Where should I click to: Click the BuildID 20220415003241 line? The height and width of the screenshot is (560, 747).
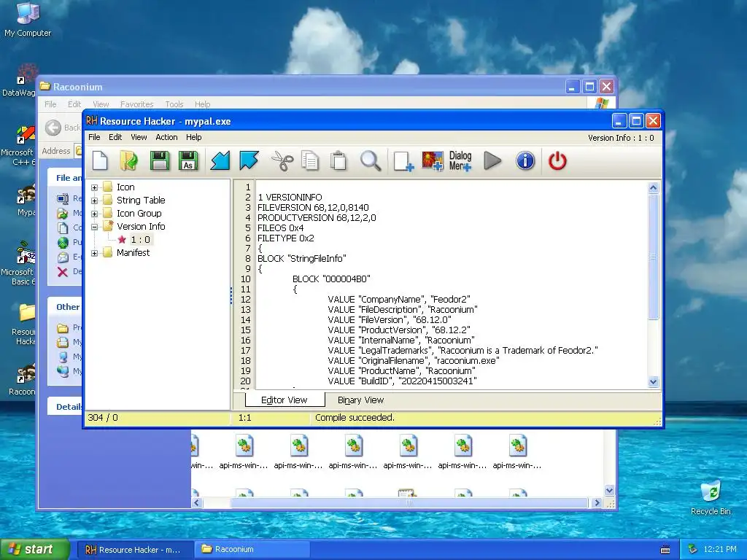click(402, 381)
